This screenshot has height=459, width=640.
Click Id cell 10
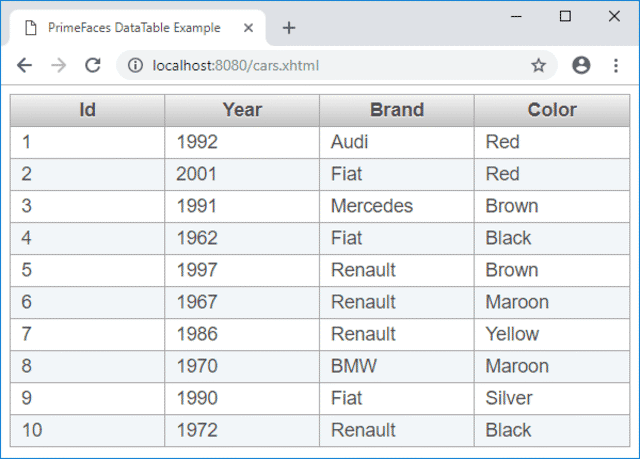[x=87, y=430]
